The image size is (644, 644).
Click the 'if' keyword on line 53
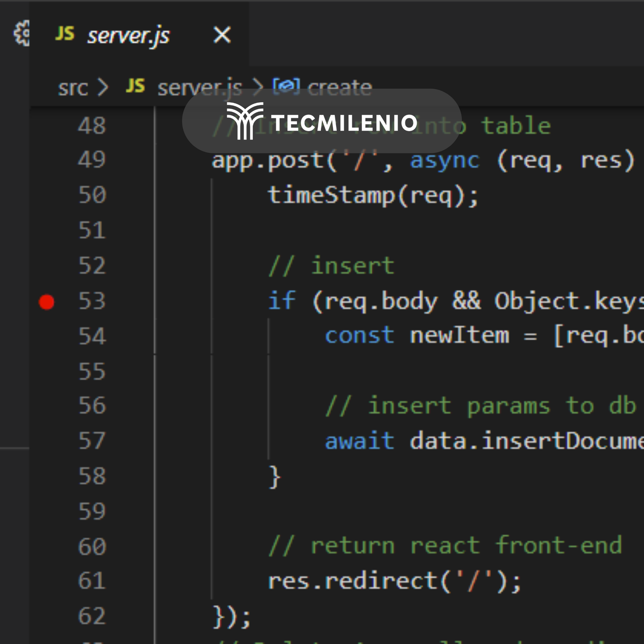(x=282, y=301)
